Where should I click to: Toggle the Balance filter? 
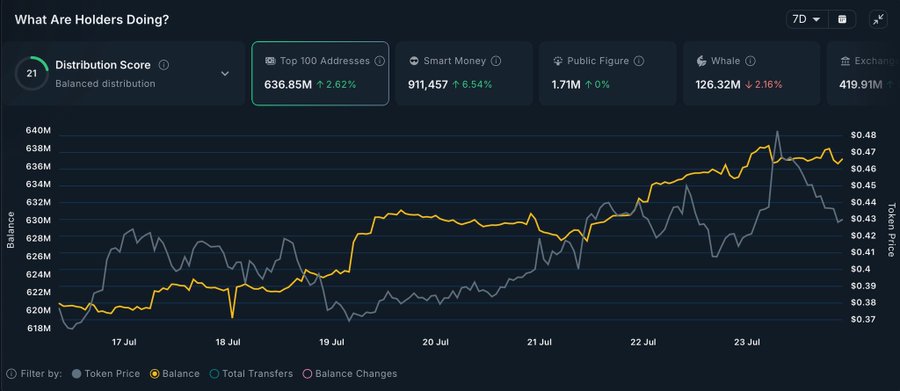pyautogui.click(x=174, y=374)
